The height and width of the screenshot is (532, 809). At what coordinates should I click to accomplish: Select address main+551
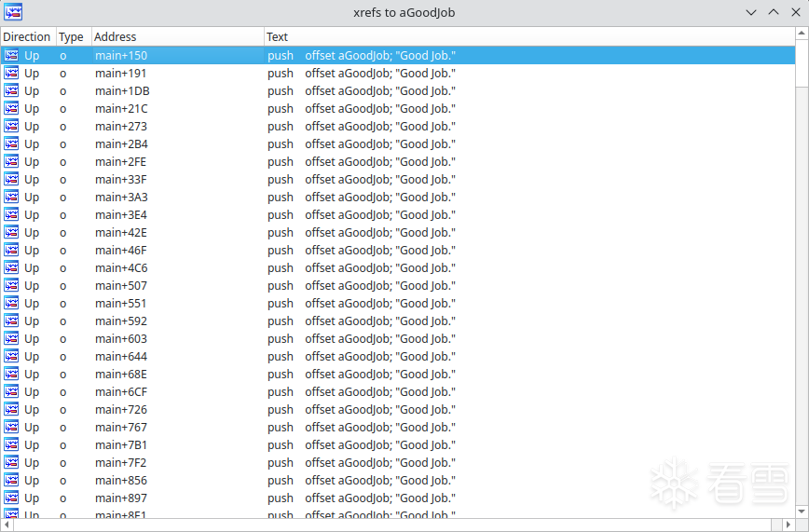click(121, 303)
